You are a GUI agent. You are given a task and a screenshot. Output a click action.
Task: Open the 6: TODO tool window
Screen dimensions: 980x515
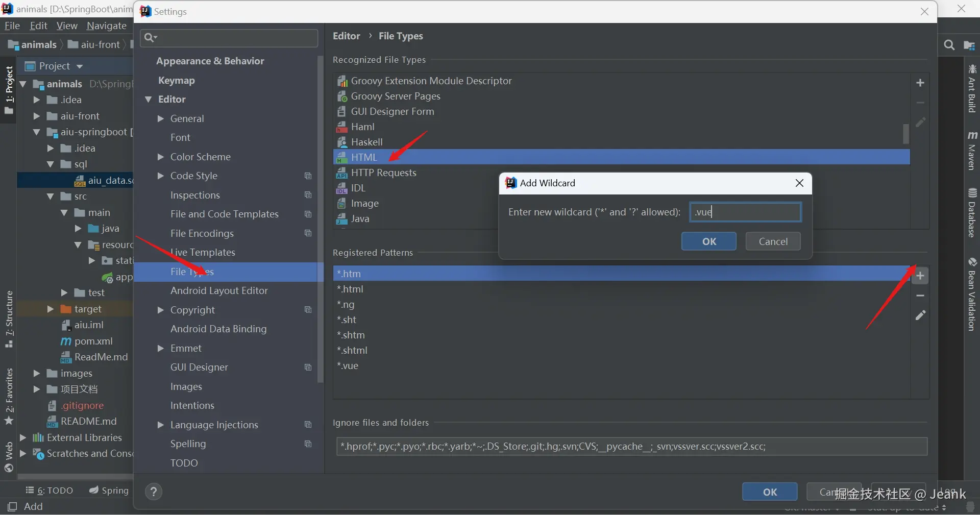tap(50, 491)
